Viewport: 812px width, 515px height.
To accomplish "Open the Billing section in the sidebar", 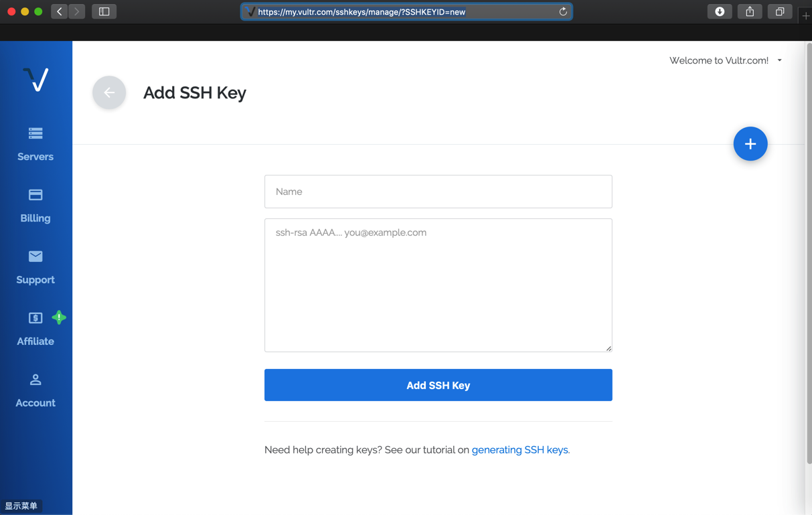I will (35, 205).
